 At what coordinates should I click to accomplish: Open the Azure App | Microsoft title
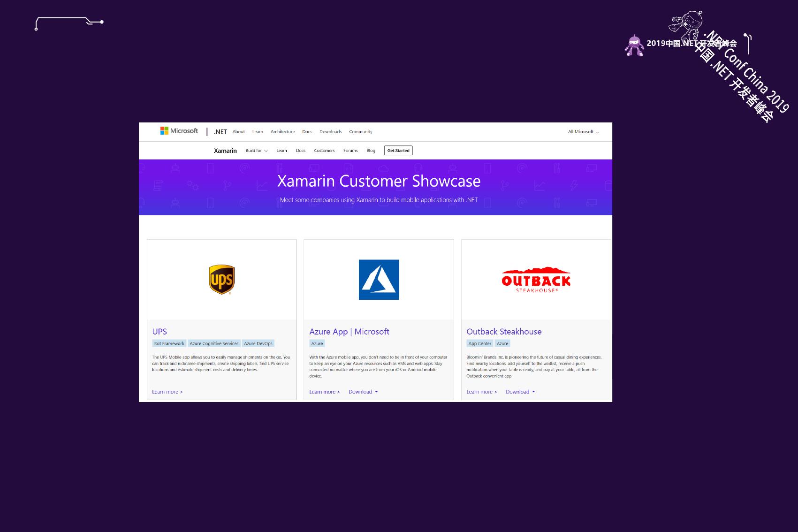349,332
